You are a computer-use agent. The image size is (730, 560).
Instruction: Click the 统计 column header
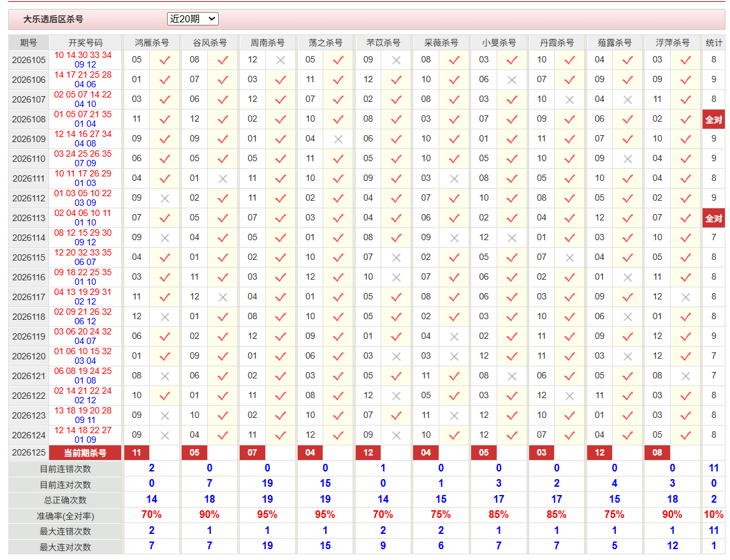pyautogui.click(x=713, y=43)
